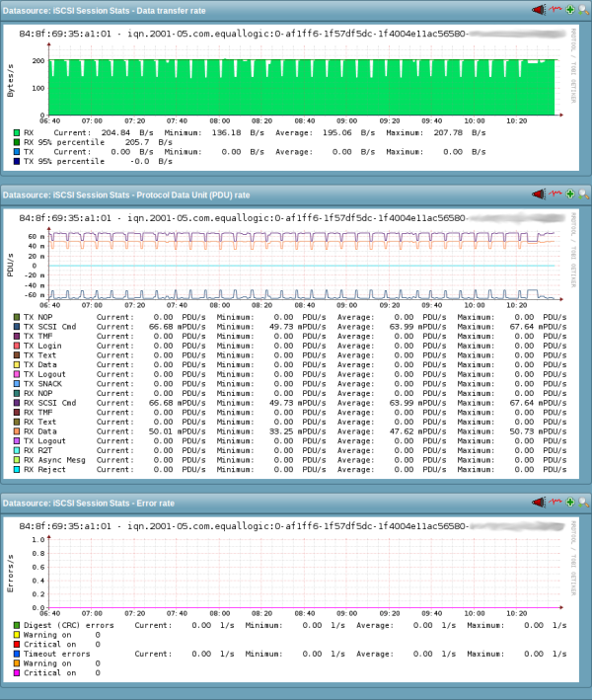The height and width of the screenshot is (700, 592).
Task: Click the Bytes/s vertical axis label
Action: (10, 81)
